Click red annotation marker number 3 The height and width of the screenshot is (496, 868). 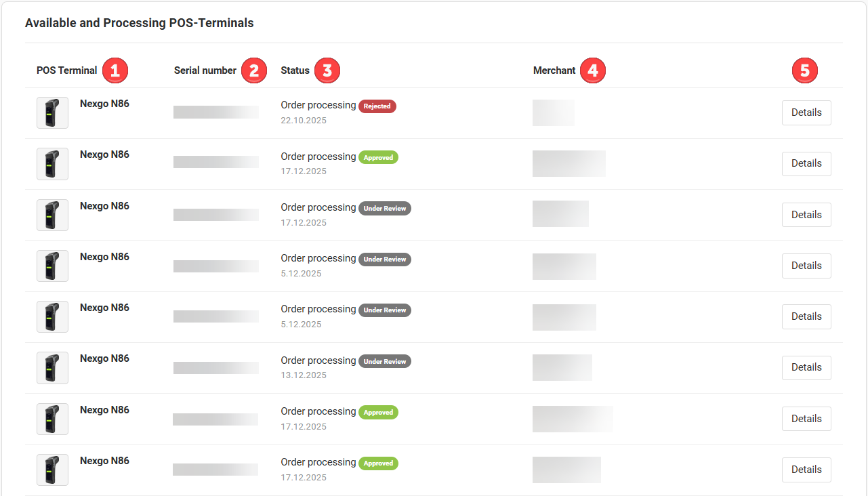click(327, 70)
